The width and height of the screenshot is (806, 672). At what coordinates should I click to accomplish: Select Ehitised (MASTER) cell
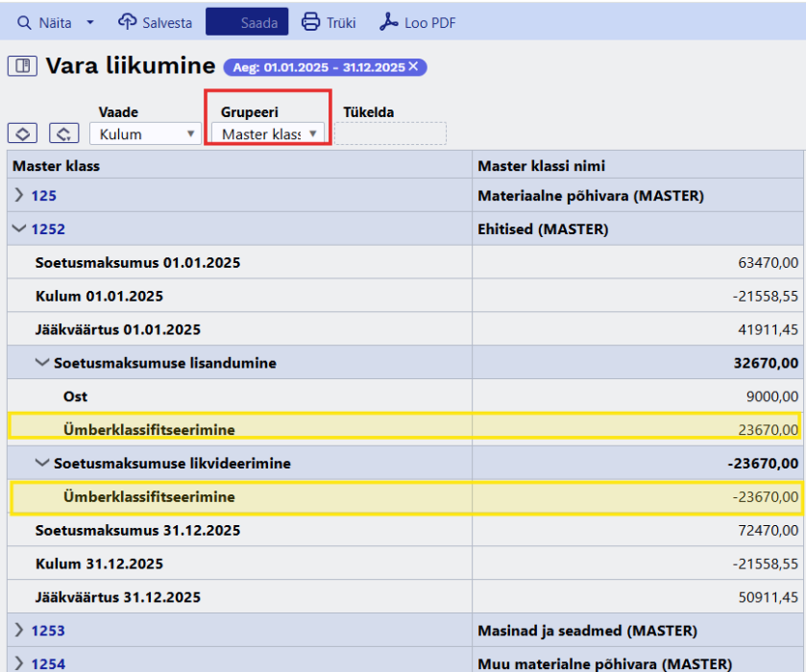pyautogui.click(x=637, y=229)
